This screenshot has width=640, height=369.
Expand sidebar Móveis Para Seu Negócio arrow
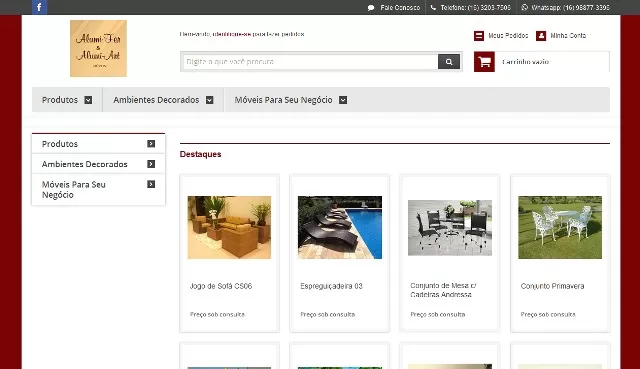[x=151, y=184]
